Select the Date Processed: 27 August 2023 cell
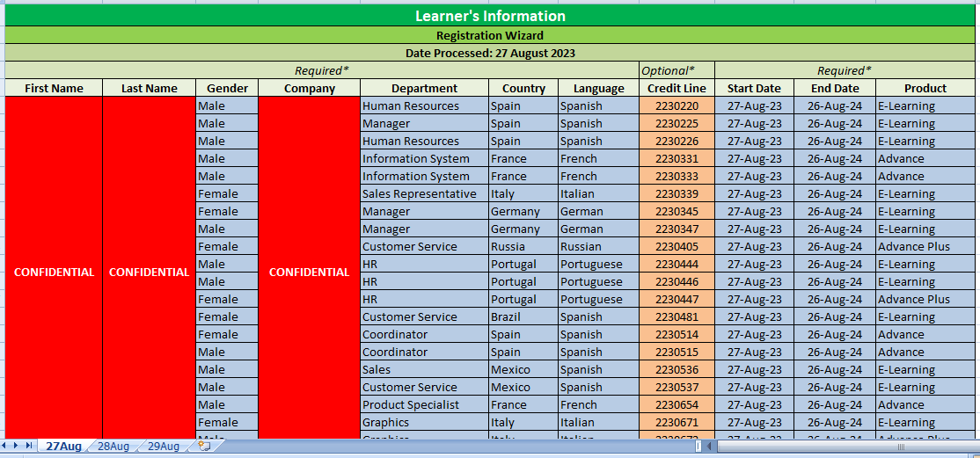The width and height of the screenshot is (980, 458). coord(491,53)
